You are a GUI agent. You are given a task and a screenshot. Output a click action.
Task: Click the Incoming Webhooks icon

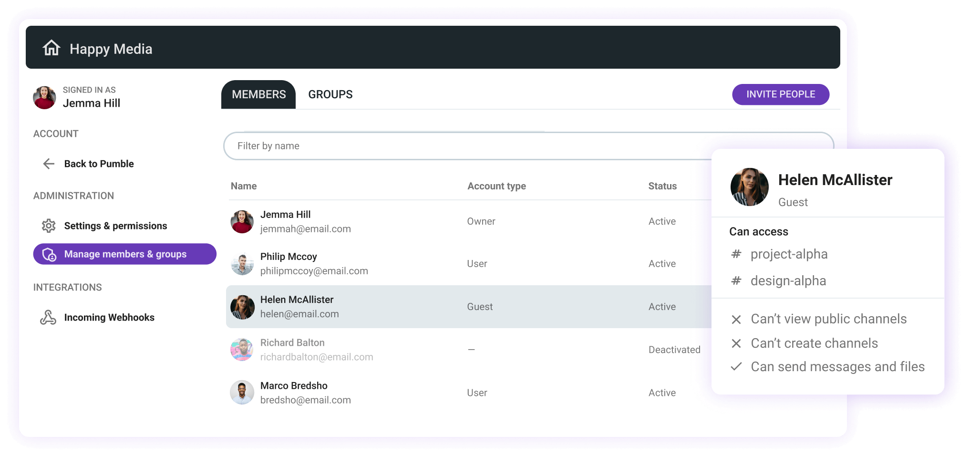point(48,317)
